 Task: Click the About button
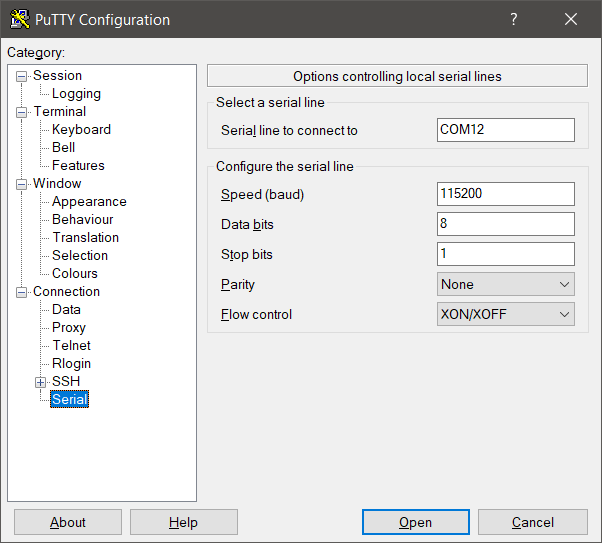click(68, 522)
